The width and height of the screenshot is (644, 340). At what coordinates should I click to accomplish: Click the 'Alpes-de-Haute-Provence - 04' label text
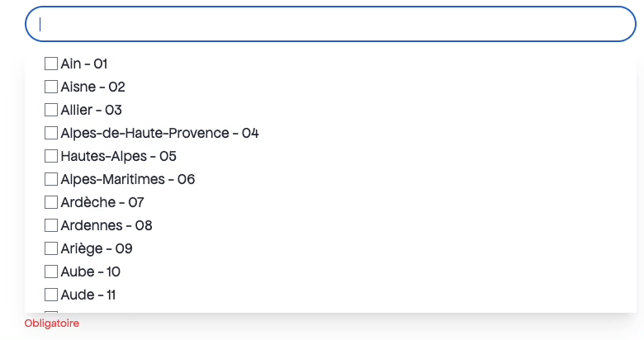click(x=159, y=133)
